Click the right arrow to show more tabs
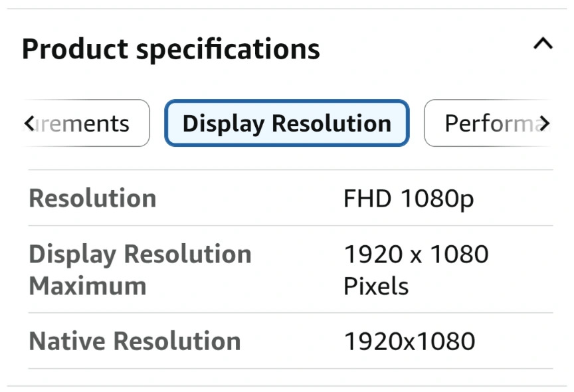Viewport: 574px width, 392px height. point(544,123)
